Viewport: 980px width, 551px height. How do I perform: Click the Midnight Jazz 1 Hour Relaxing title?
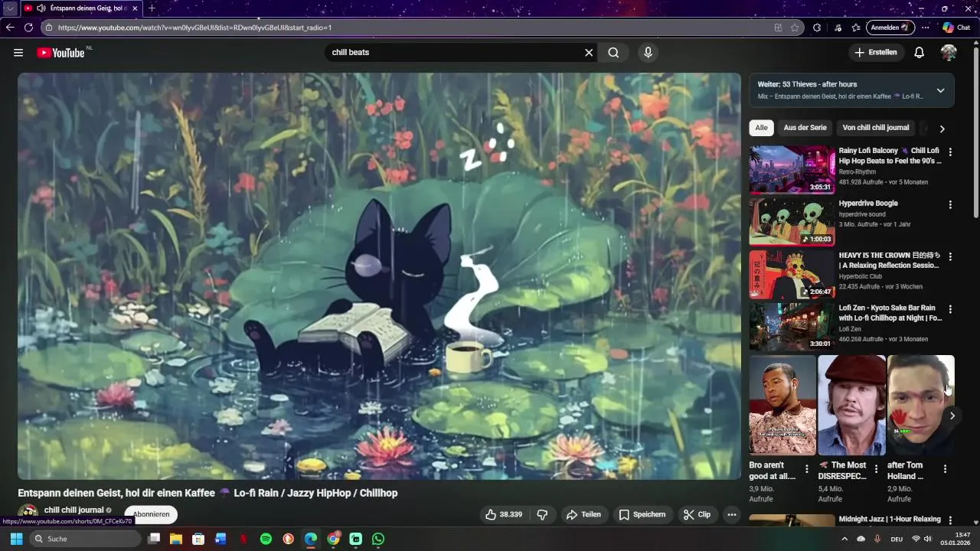click(890, 519)
